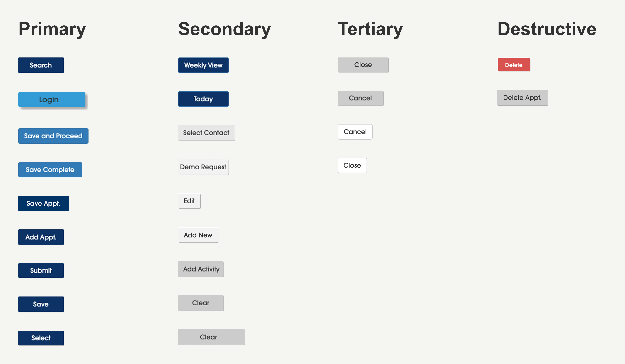
Task: Click the dark blue Save button
Action: [41, 304]
